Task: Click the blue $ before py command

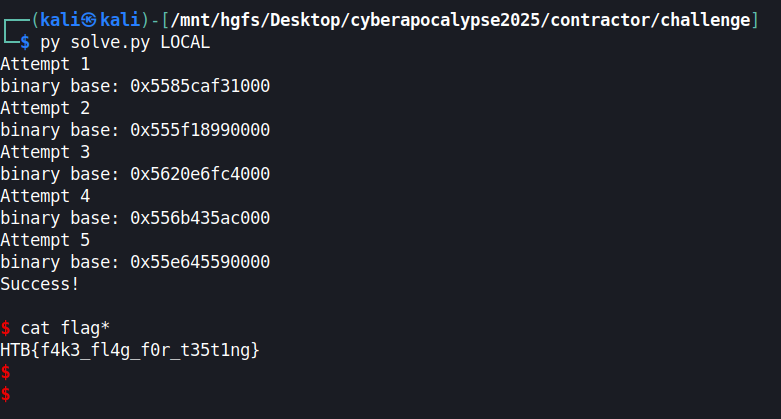Action: point(26,42)
